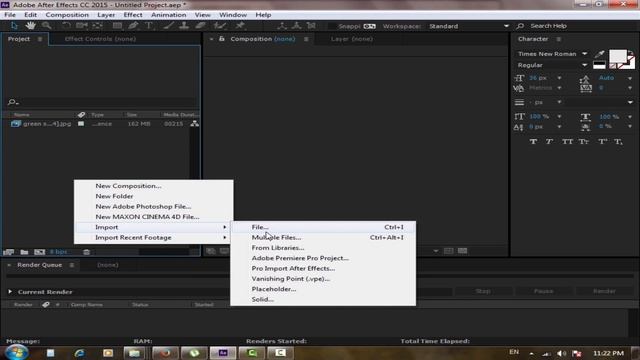Create new folder via Project panel icon
The width and height of the screenshot is (640, 360).
(x=24, y=252)
